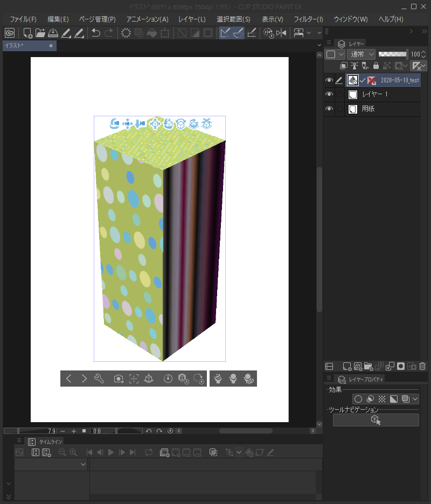
Task: Click the wrench tool icon below the 3D object
Action: 99,379
